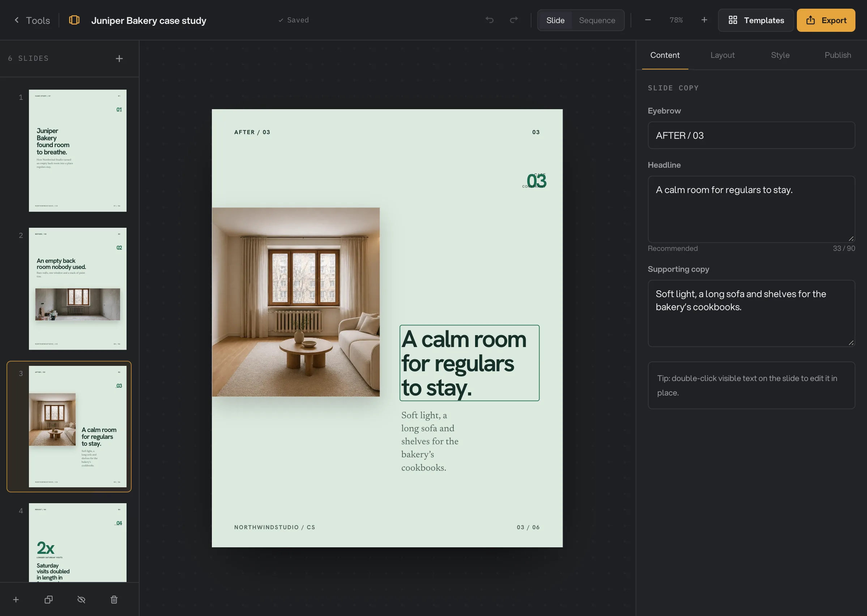Screen dimensions: 867x616
Task: Click the Headline text area
Action: tap(751, 209)
